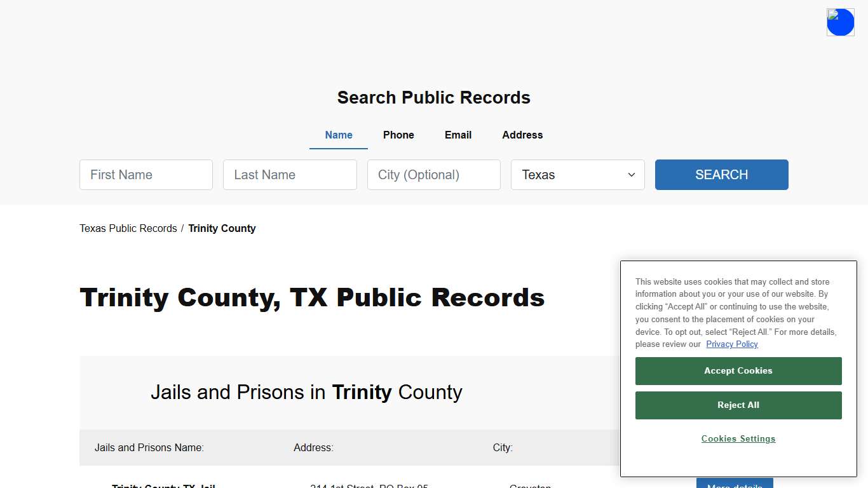This screenshot has height=488, width=868.
Task: Open the accessibility widget icon
Action: click(x=840, y=22)
